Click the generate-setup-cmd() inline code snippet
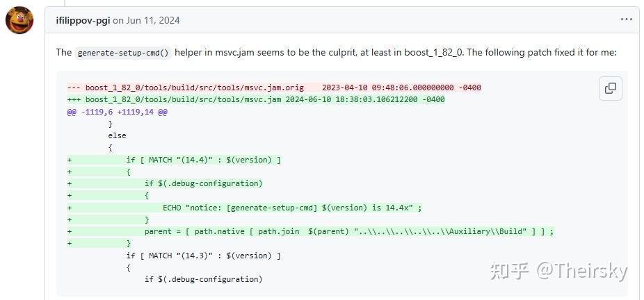 (123, 53)
